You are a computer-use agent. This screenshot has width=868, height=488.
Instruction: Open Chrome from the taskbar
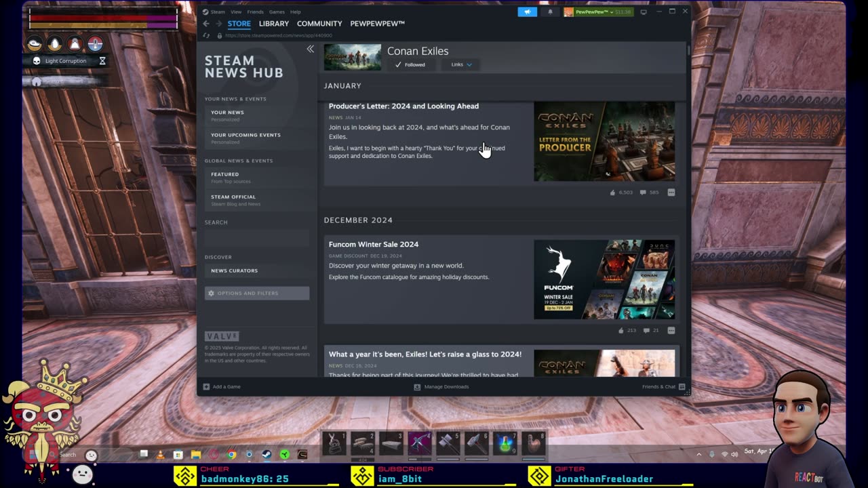(x=231, y=455)
